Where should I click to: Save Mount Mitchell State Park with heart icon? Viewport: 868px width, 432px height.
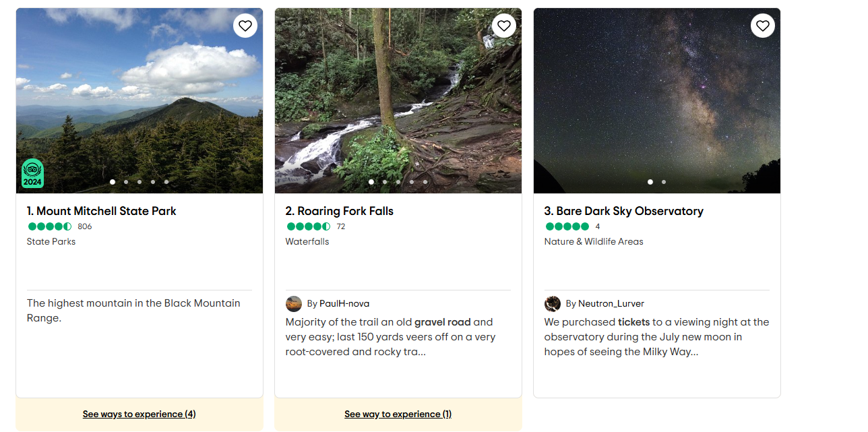(245, 26)
